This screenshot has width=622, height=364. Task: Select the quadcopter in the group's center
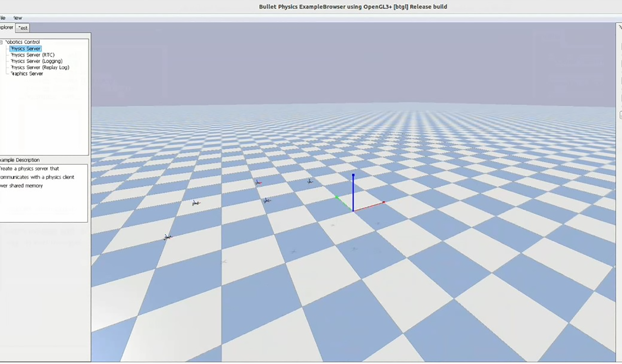pos(267,200)
